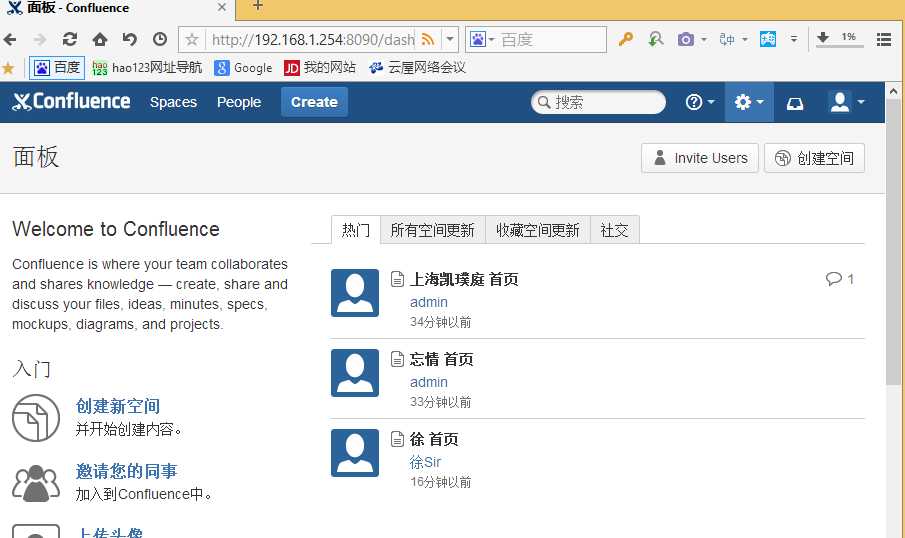Open the Google bookmark
905x538 pixels.
tap(244, 68)
